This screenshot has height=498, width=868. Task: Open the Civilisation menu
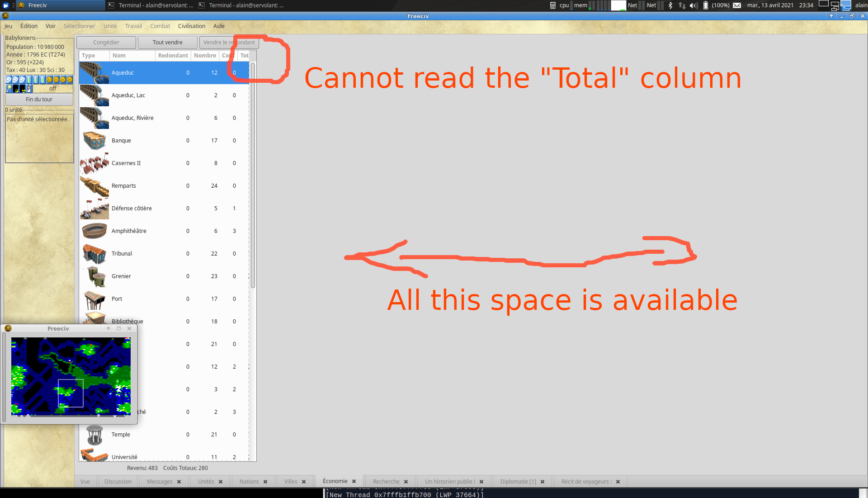click(191, 26)
